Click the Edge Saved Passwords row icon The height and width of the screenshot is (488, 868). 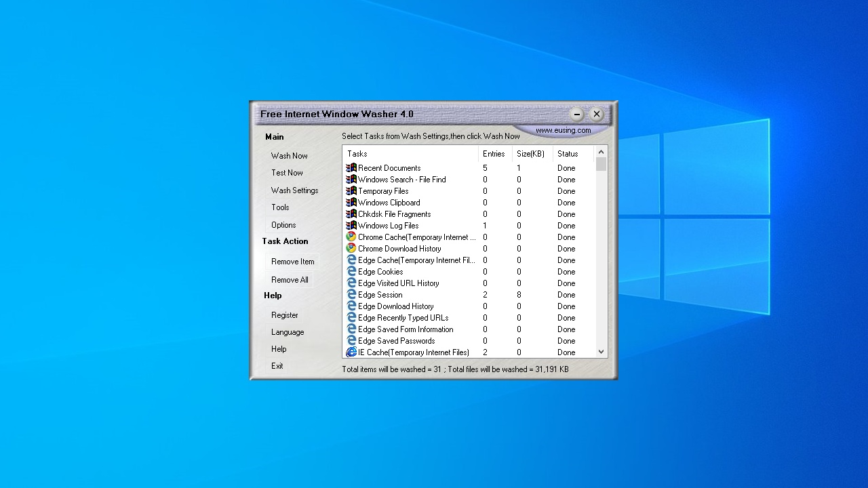pyautogui.click(x=351, y=341)
